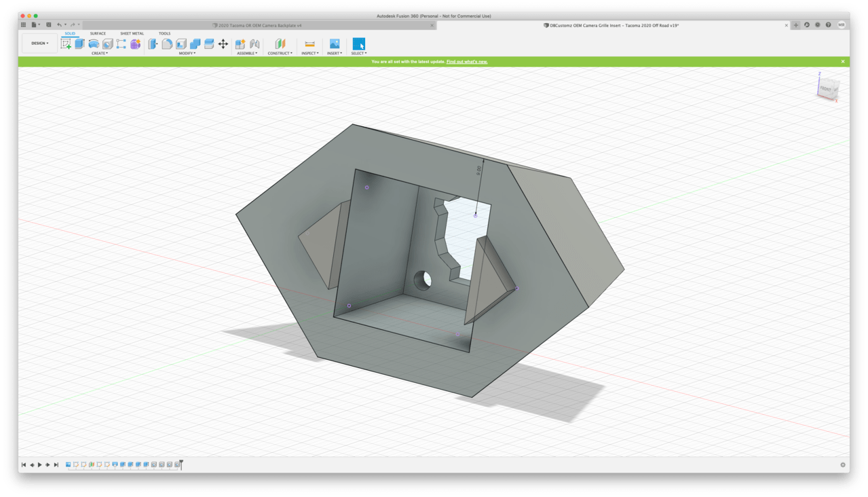Follow the 'Find out what's new' link
Viewport: 868px width, 497px height.
[x=467, y=62]
